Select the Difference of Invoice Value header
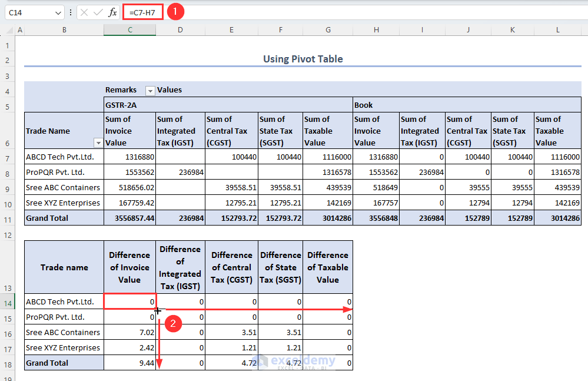The image size is (588, 381). (129, 267)
